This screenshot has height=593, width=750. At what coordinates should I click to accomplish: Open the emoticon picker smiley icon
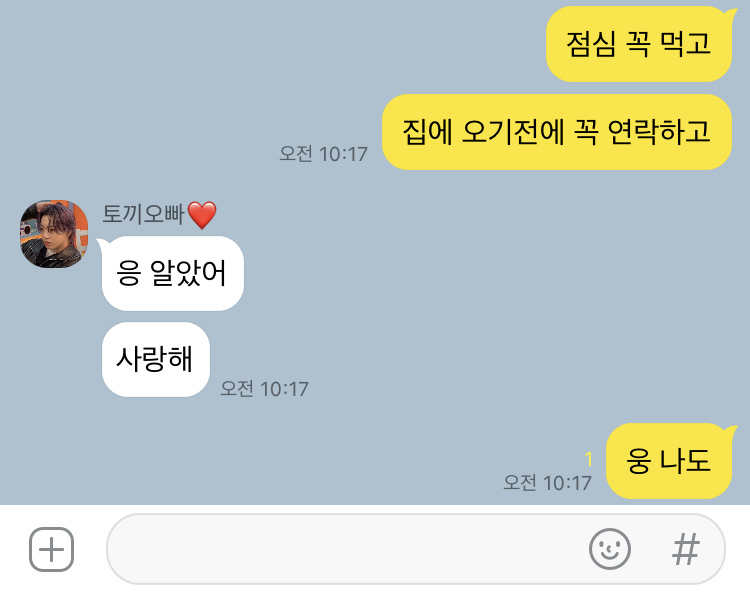pos(609,549)
